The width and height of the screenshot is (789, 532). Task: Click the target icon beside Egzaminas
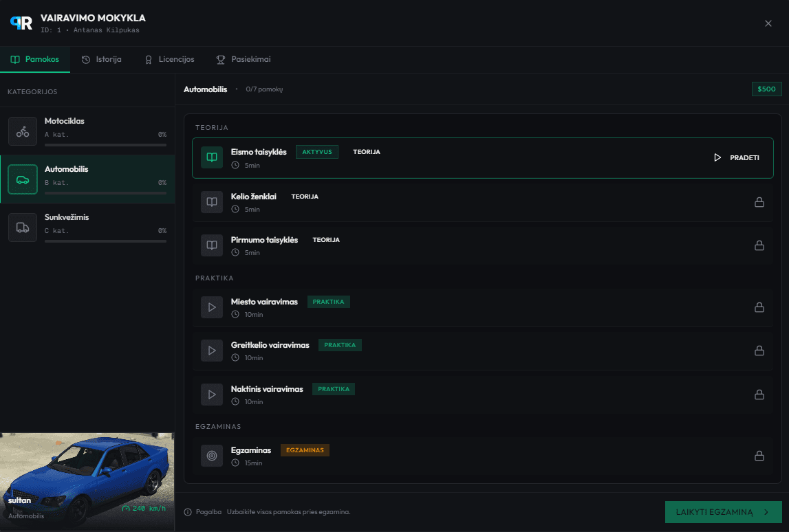pos(212,456)
